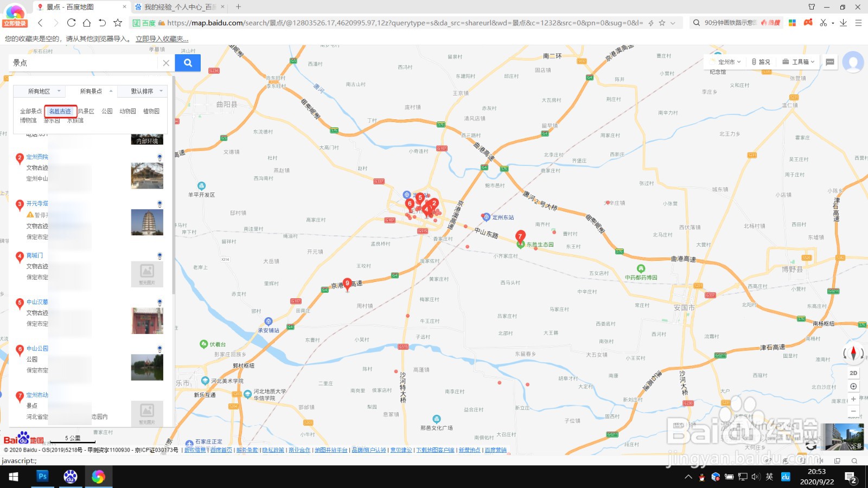Open a new browser tab with plus
The width and height of the screenshot is (868, 488).
pos(238,7)
